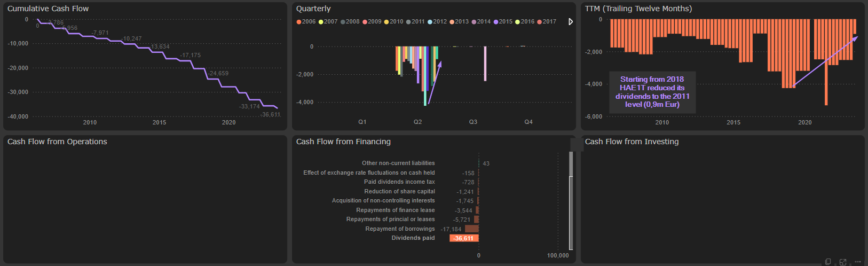Viewport: 868px width, 266px height.
Task: Toggle the 2012 series in the legend
Action: pos(437,22)
